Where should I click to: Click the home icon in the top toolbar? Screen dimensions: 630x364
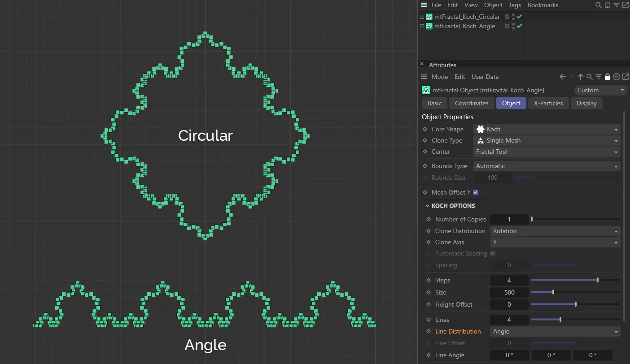pos(608,5)
